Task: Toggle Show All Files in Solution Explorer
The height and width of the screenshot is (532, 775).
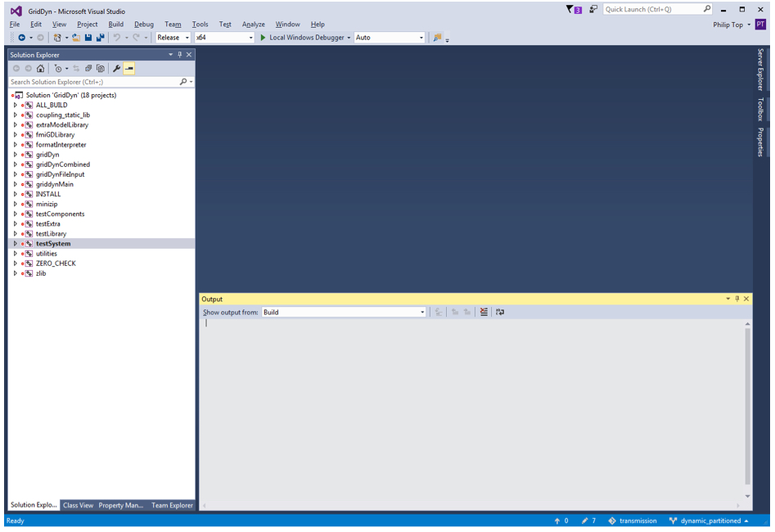Action: click(x=101, y=69)
